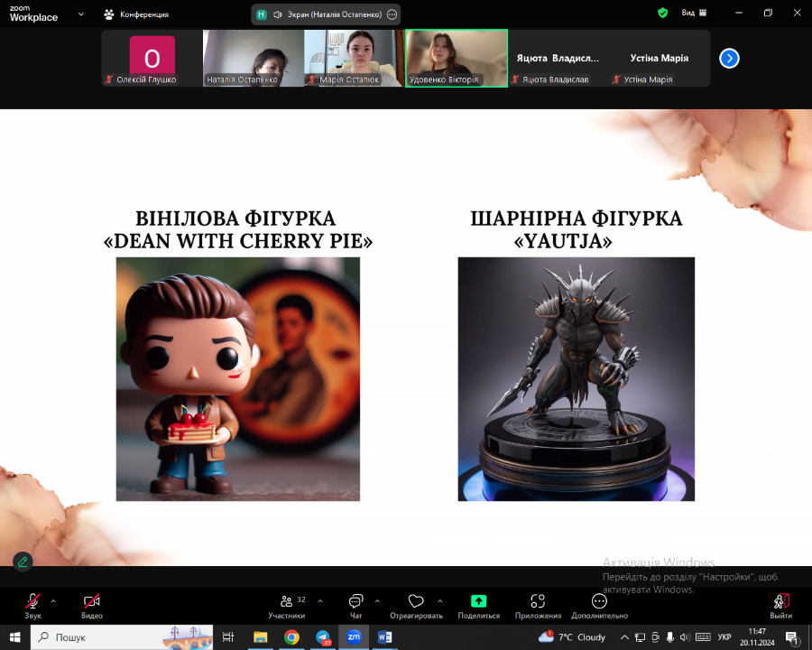Open the More (Дополнительно) options
The image size is (812, 650).
tap(599, 605)
